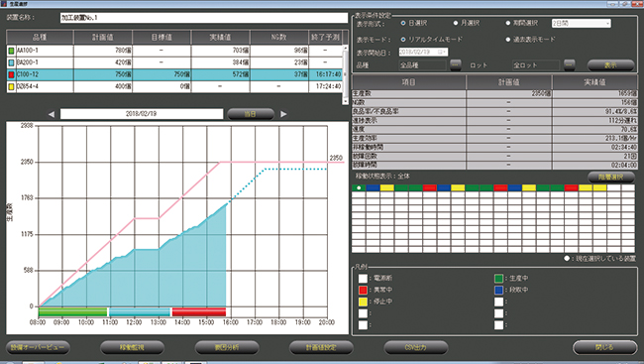Click the 装置名称 input field
Viewport: 644px width, 364px height.
(204, 18)
